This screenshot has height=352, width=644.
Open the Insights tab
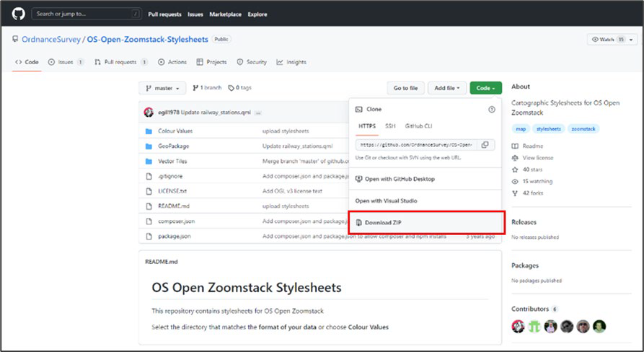click(291, 62)
